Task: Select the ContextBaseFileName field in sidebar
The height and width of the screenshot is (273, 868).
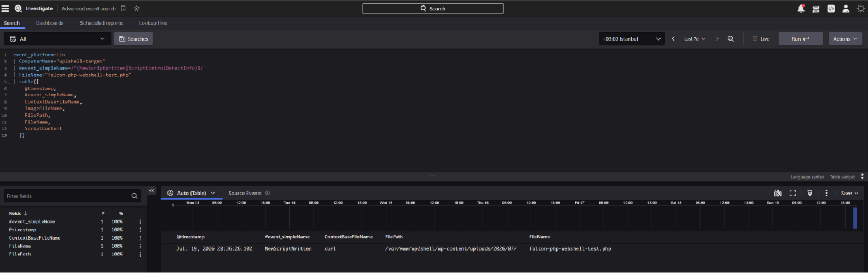Action: click(x=34, y=238)
